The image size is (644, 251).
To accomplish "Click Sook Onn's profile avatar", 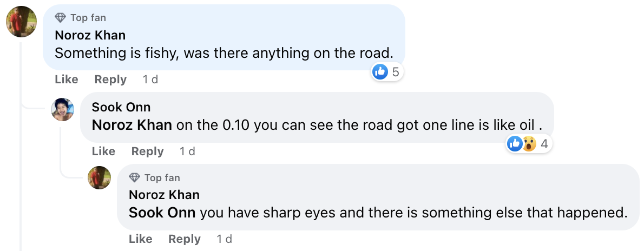I will tap(62, 109).
